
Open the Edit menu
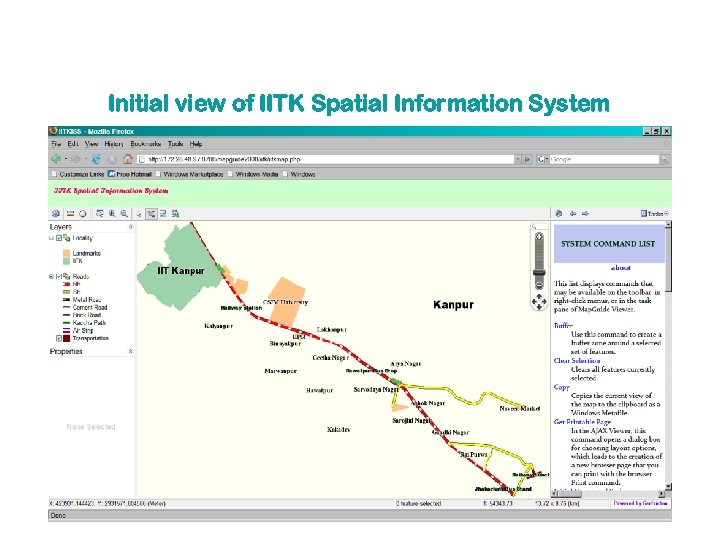73,144
